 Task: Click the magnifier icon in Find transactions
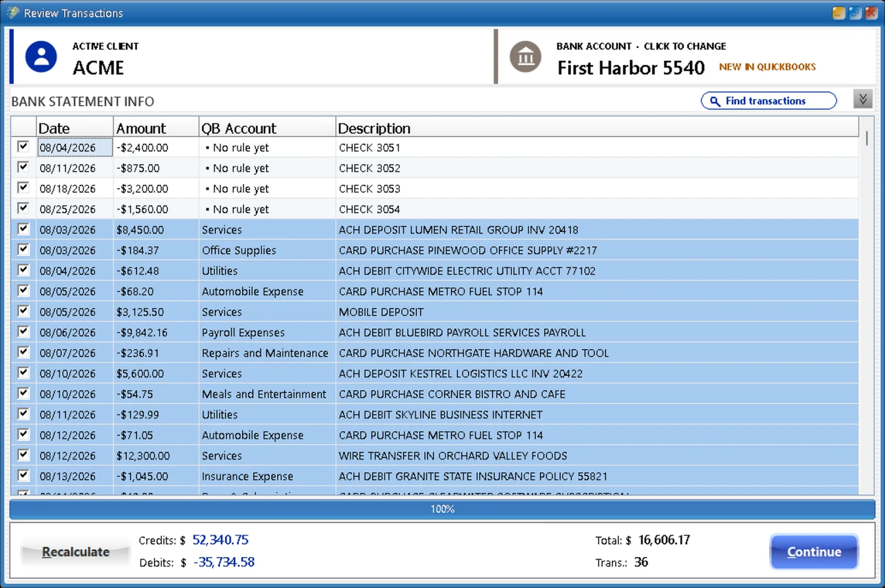coord(715,101)
